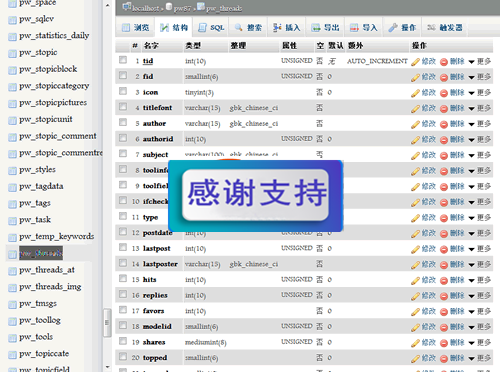Image resolution: width=500 pixels, height=372 pixels.
Task: Click the edit pencil icon for replies row
Action: 415,296
